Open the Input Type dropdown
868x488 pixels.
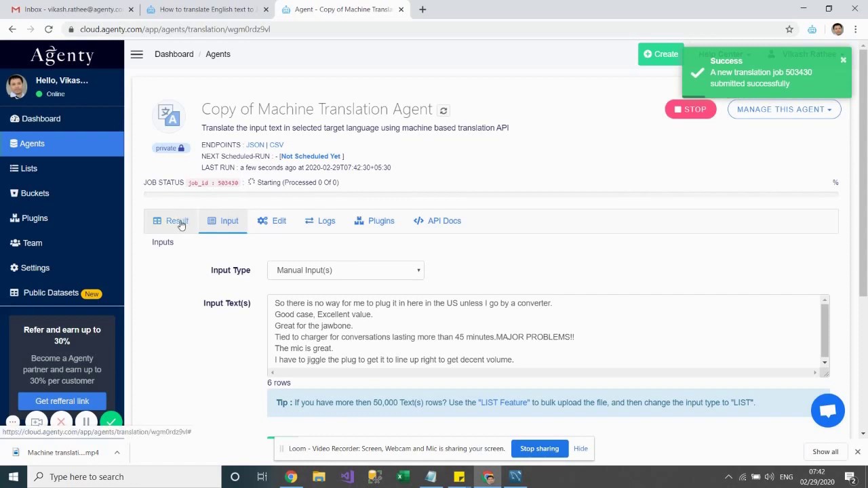click(346, 270)
